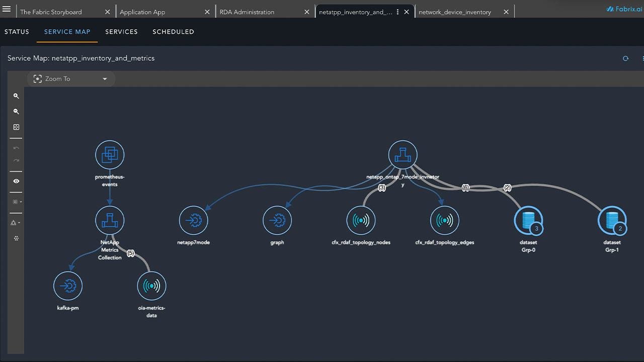The image size is (644, 362).
Task: Expand the grid options dropdown in toolbar
Action: pos(17,202)
